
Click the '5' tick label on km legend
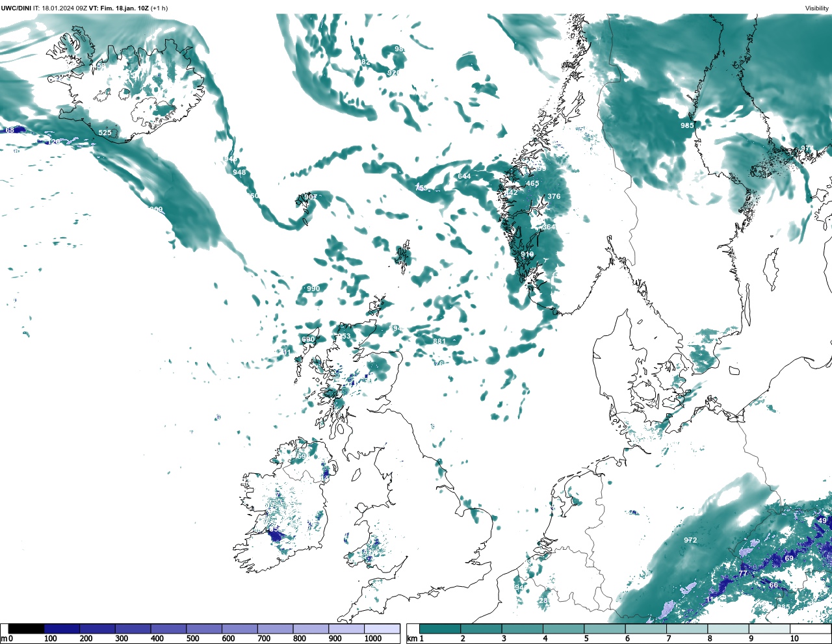point(586,639)
